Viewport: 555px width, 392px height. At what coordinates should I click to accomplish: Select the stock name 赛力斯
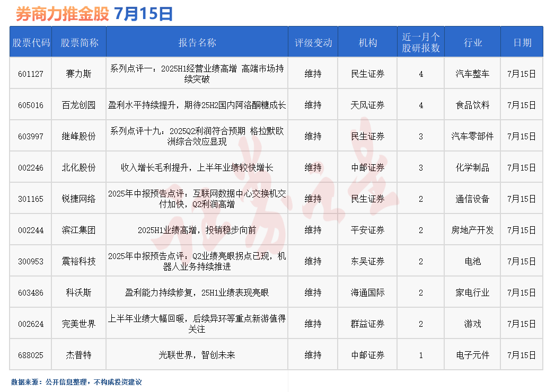point(78,73)
